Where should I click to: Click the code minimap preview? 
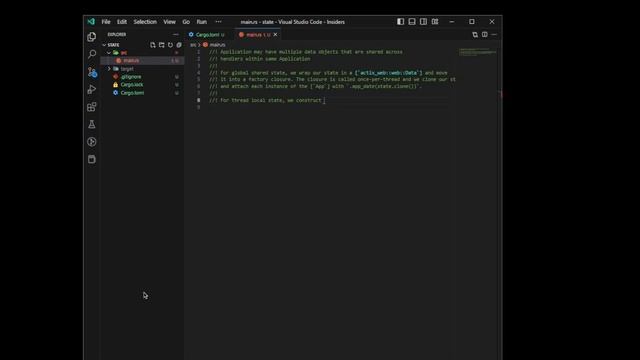tap(478, 52)
